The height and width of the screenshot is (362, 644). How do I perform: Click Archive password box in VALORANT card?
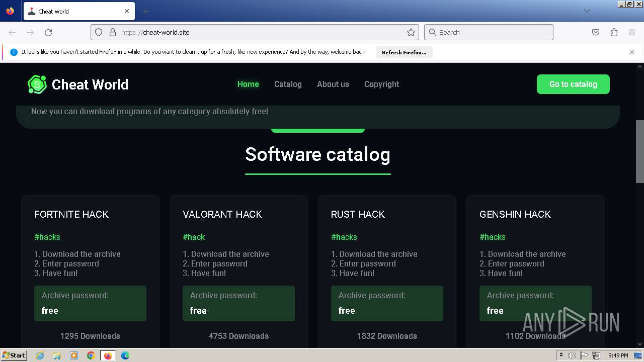tap(238, 303)
